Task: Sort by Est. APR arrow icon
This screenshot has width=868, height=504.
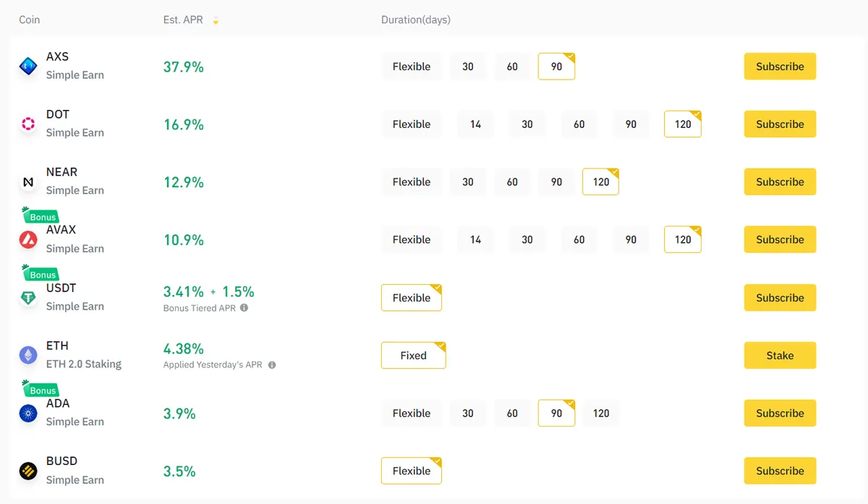Action: 216,20
